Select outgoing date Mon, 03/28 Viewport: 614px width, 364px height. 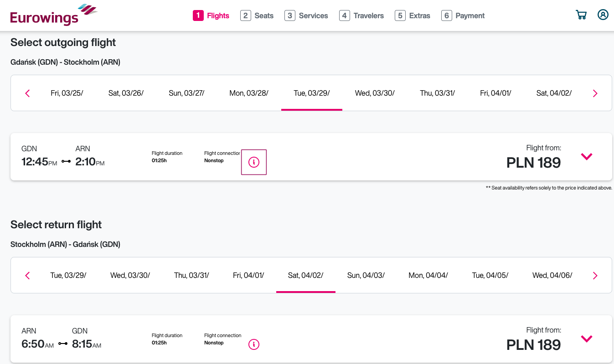coord(249,93)
